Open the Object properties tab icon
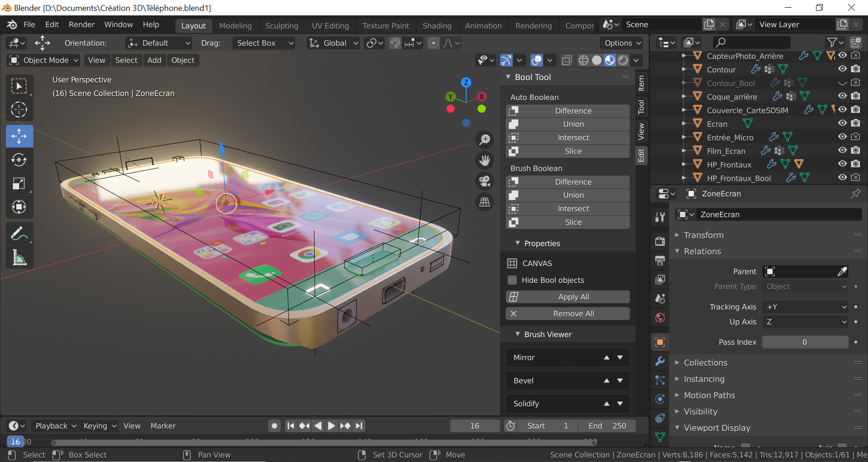 point(660,342)
